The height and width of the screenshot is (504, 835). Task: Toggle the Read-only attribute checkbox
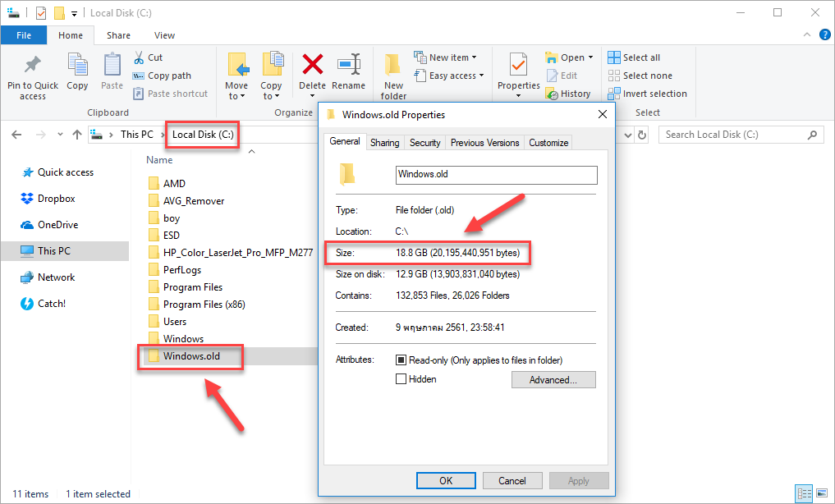pos(401,360)
